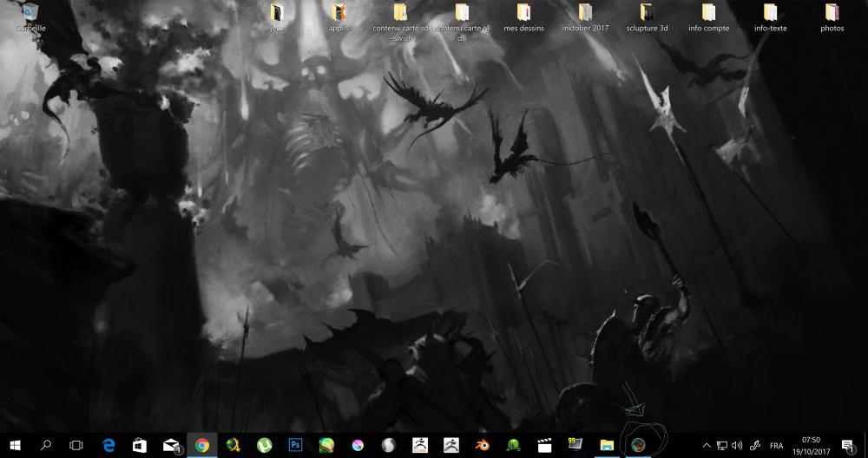Screen dimensions: 868x458
Task: Switch the FRA input language
Action: coord(776,445)
